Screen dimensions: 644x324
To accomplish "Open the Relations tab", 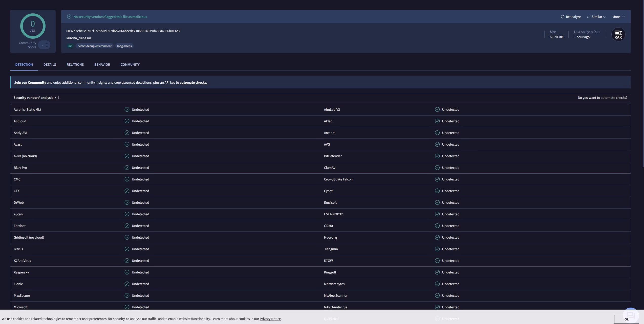I will tap(75, 64).
